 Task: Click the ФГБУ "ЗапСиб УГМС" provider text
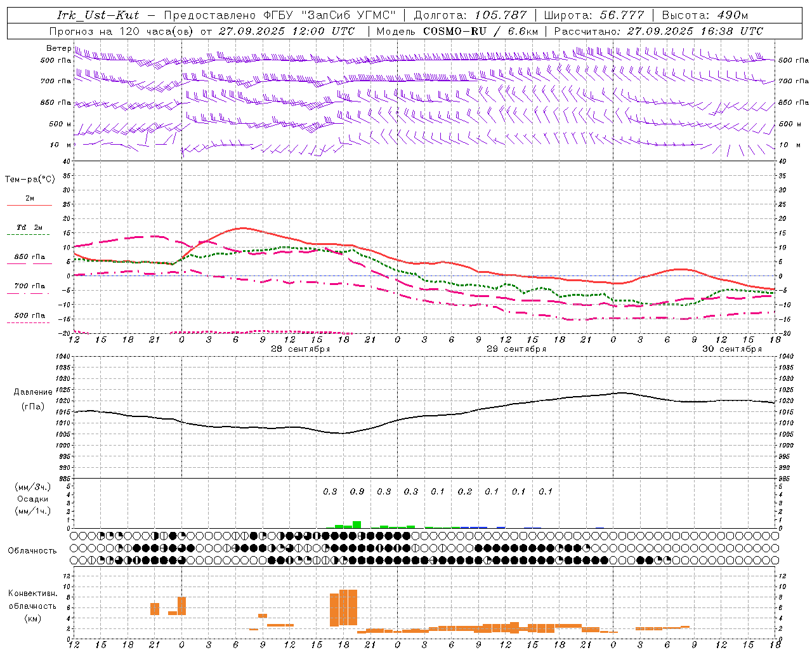click(x=329, y=15)
